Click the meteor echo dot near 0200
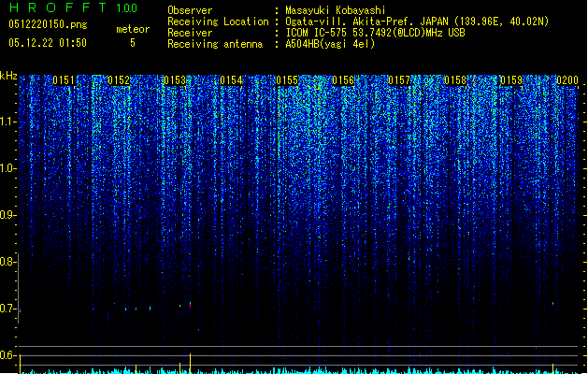The width and height of the screenshot is (588, 374). pos(552,304)
